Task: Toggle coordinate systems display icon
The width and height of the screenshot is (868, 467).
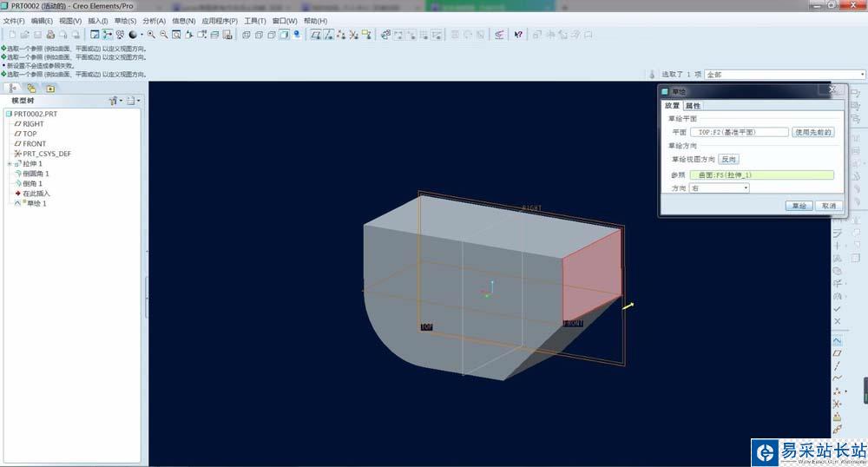Action: [354, 35]
